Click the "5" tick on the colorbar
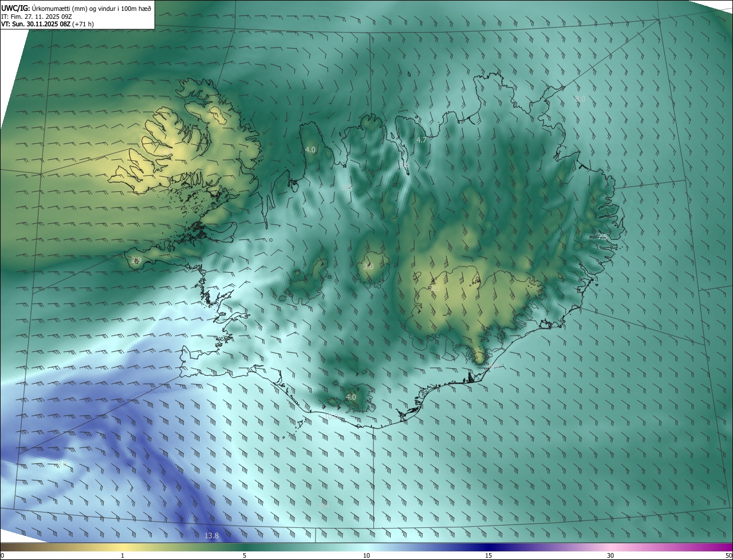The width and height of the screenshot is (733, 560). 245,555
